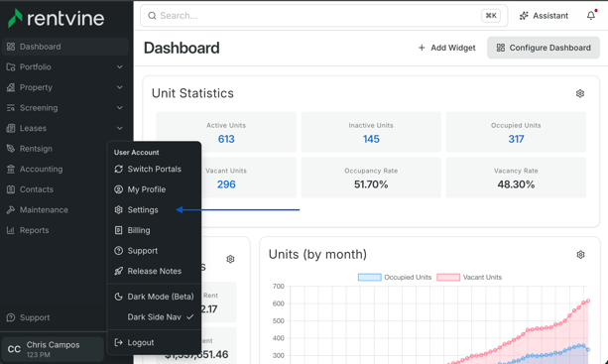Click the Reports chart icon
This screenshot has height=364, width=608.
(11, 230)
